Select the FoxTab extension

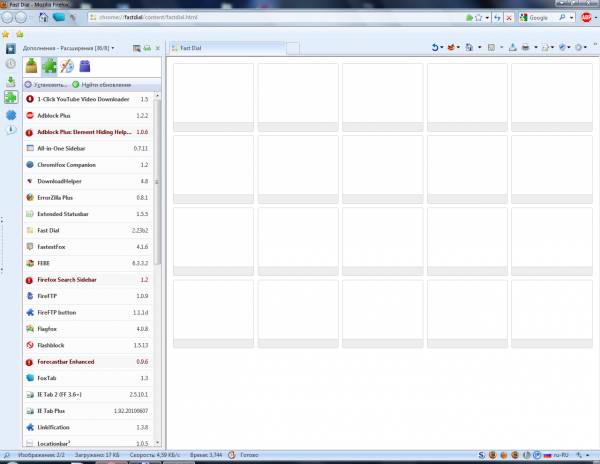click(88, 378)
